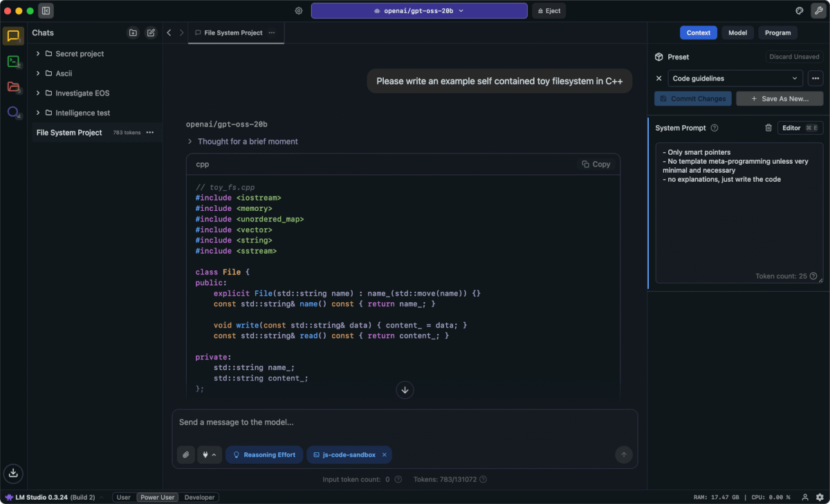Open the My Models folder icon
Viewport: 830px width, 504px height.
click(13, 86)
